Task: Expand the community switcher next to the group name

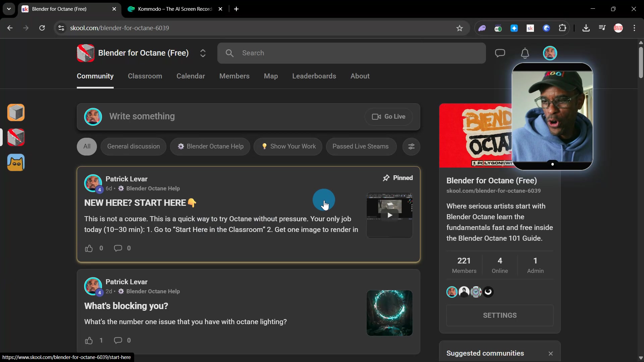Action: coord(203,53)
